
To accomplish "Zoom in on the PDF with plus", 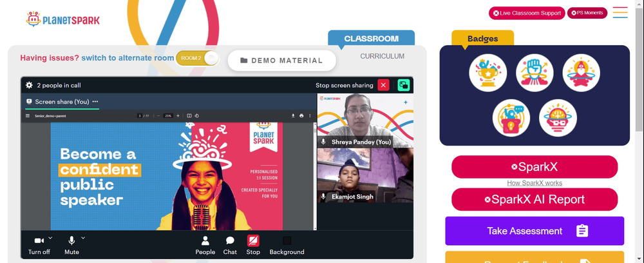I will pyautogui.click(x=178, y=116).
